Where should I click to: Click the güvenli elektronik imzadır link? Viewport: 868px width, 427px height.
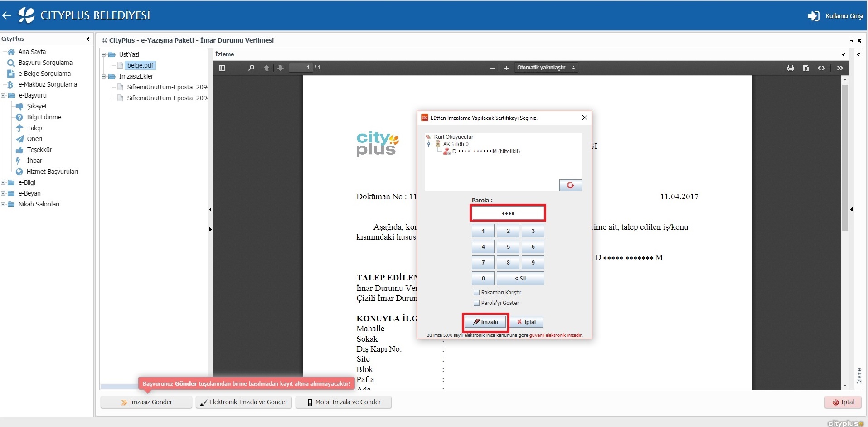coord(555,335)
